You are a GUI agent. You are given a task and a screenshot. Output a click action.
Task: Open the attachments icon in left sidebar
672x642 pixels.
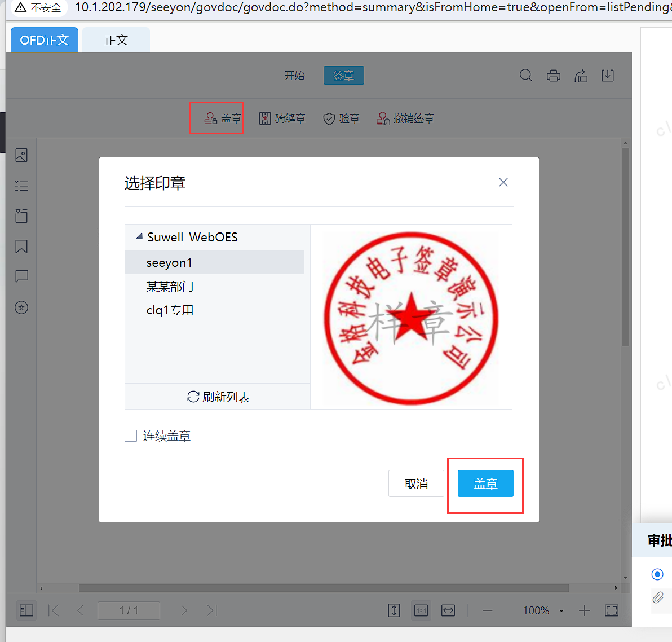pyautogui.click(x=21, y=216)
